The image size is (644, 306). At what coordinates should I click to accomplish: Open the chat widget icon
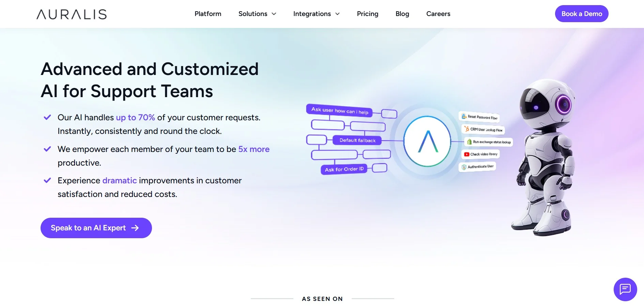pyautogui.click(x=625, y=289)
